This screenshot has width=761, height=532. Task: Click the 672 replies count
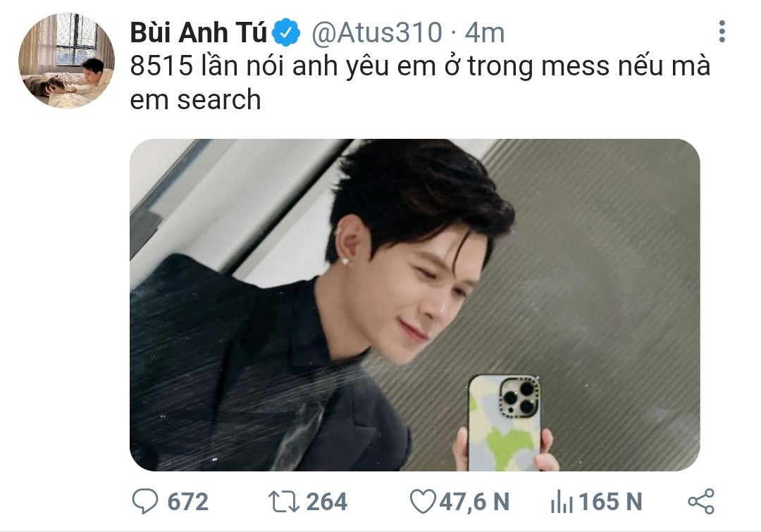(188, 502)
